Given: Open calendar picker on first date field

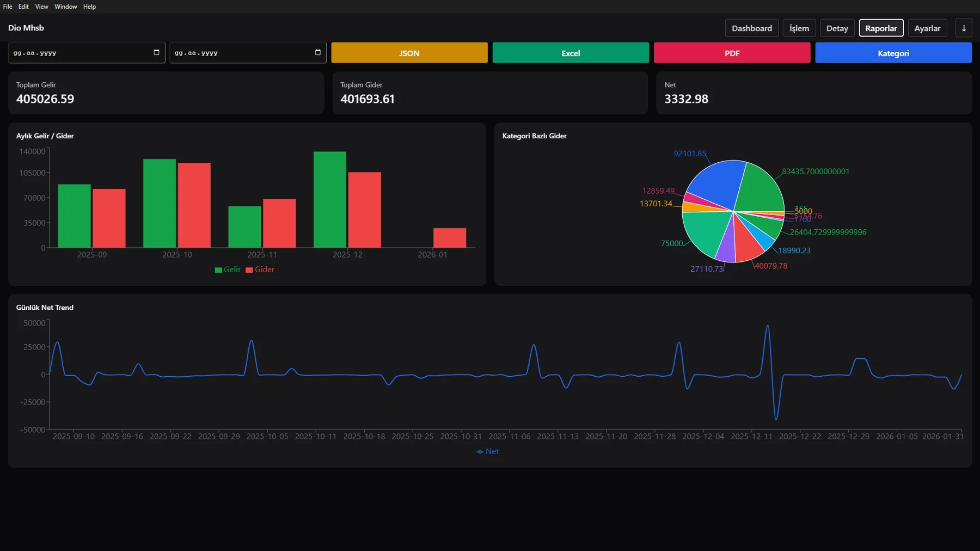Looking at the screenshot, I should 156,53.
